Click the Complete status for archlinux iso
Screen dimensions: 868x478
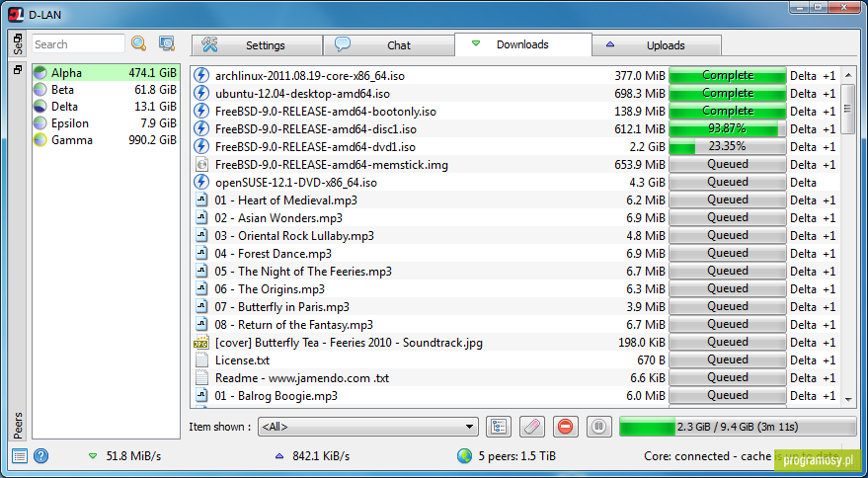(x=728, y=75)
